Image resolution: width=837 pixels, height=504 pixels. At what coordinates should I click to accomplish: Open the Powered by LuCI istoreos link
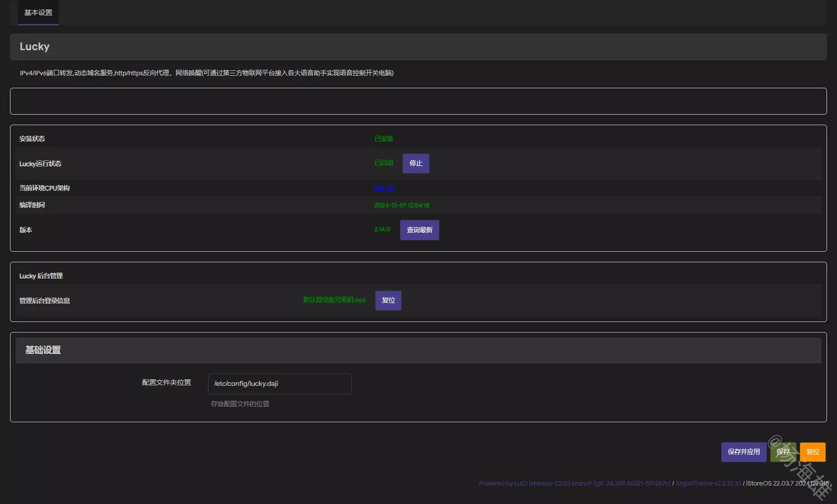tap(575, 484)
